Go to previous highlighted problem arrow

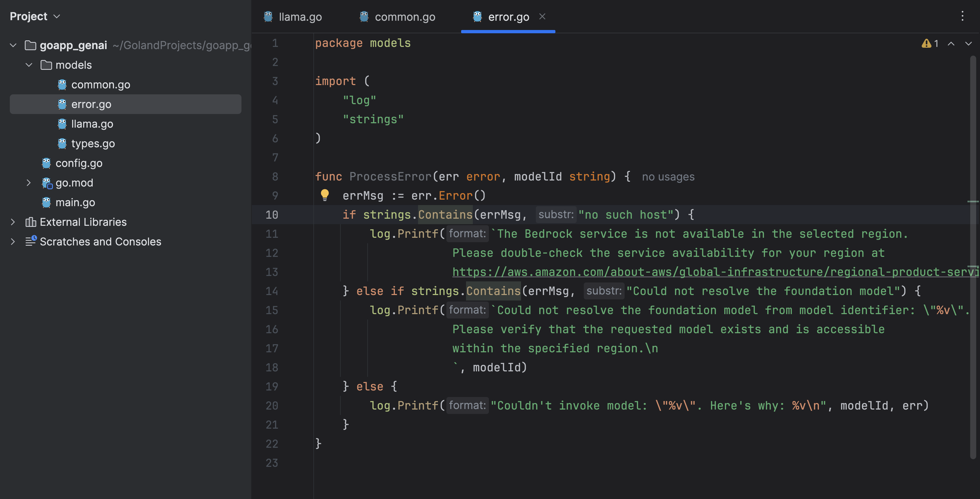(951, 44)
